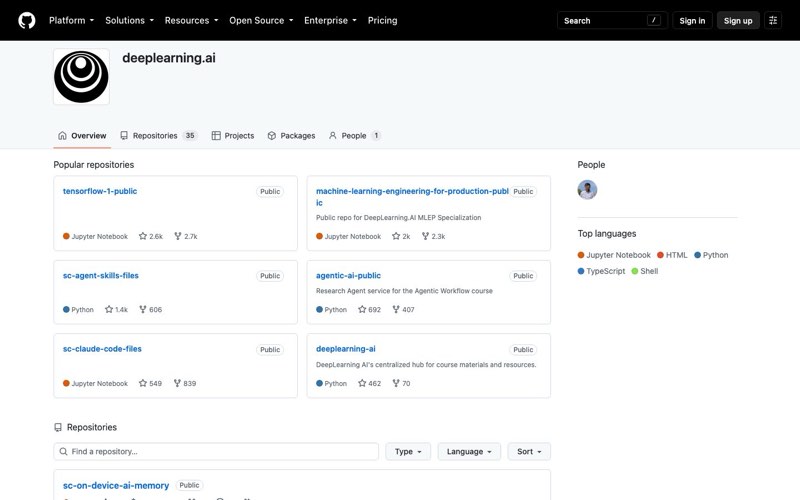Click the Sign up button

click(738, 20)
